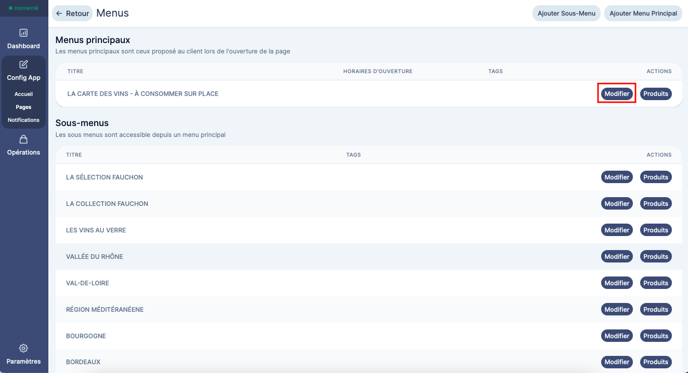View products of Val-de-Loire

point(656,283)
